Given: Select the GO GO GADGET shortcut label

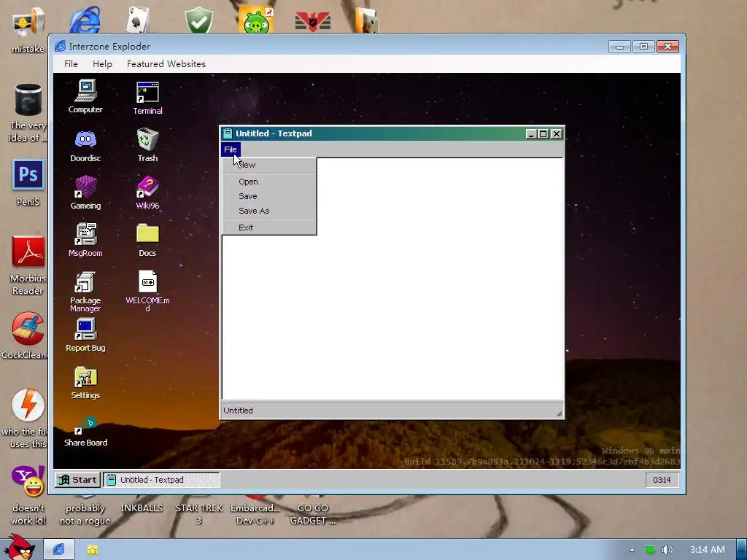Looking at the screenshot, I should click(313, 514).
